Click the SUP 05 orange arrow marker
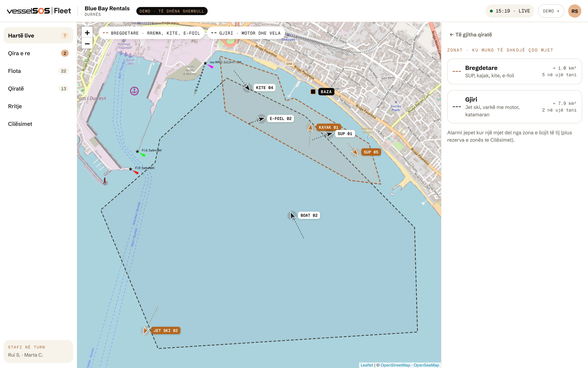 coord(355,152)
